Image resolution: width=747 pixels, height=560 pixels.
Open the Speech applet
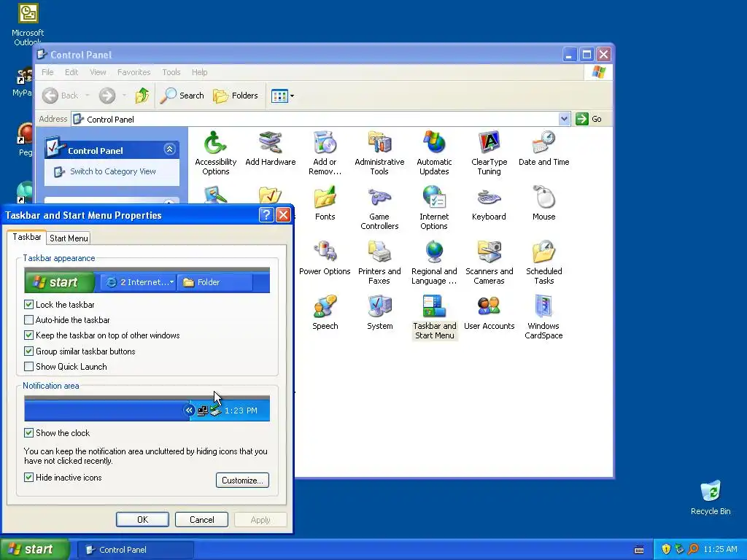[x=325, y=313]
